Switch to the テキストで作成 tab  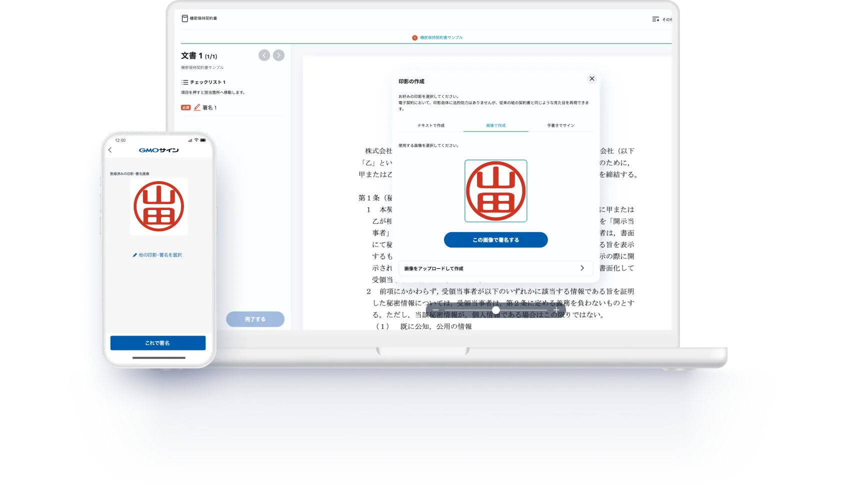click(432, 125)
